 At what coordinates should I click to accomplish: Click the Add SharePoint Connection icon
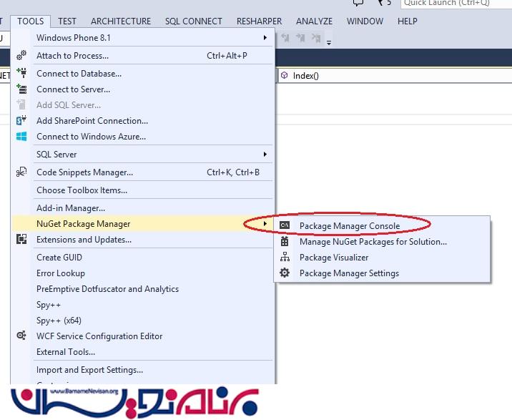[21, 121]
